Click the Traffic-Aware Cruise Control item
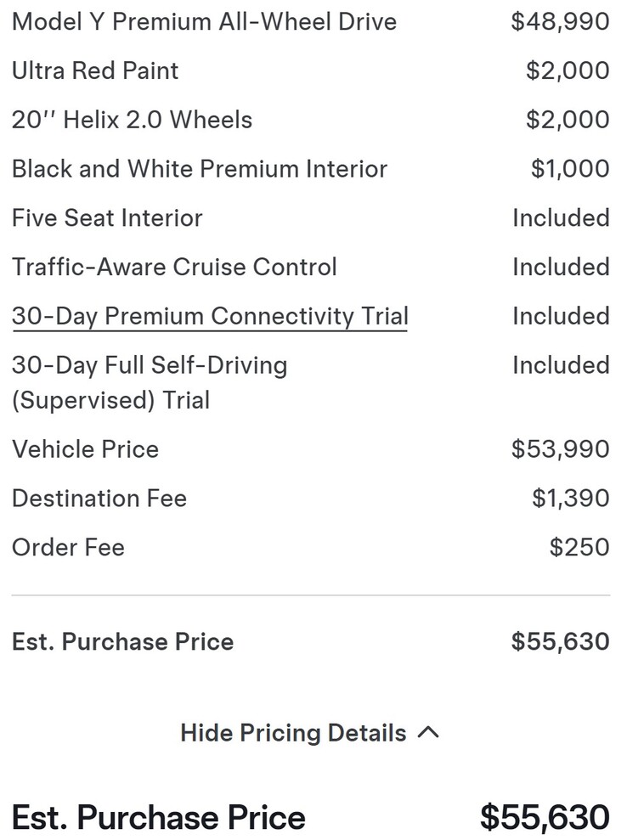The height and width of the screenshot is (840, 627). pyautogui.click(x=174, y=267)
